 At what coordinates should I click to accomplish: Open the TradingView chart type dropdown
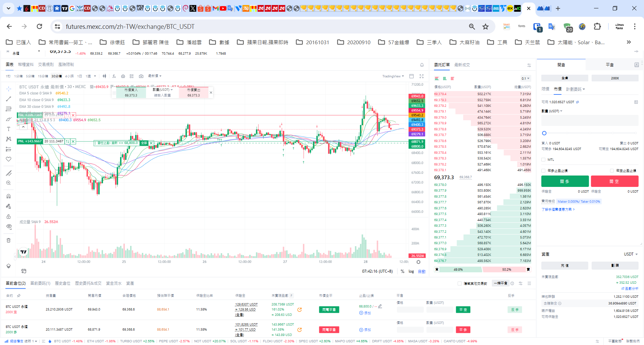[x=393, y=76]
